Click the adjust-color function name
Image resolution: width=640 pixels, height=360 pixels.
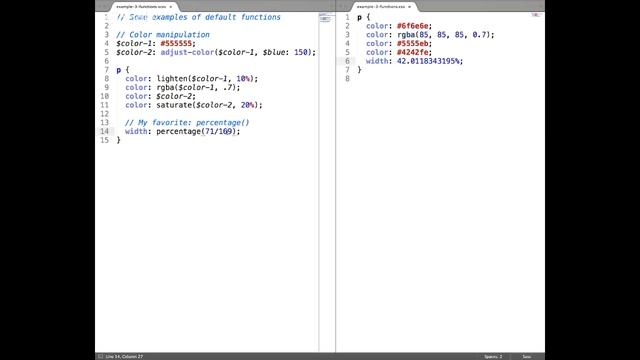pyautogui.click(x=187, y=52)
